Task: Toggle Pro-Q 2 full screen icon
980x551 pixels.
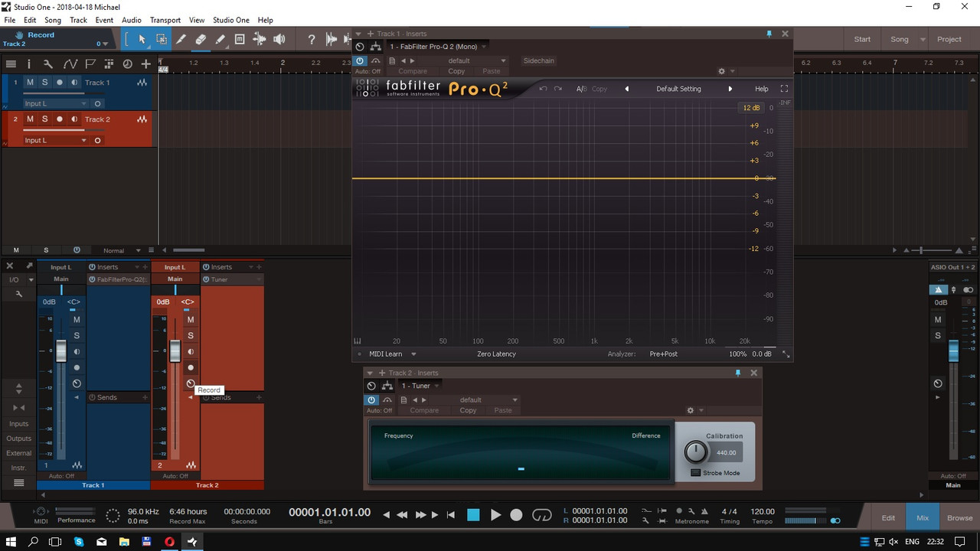Action: tap(784, 89)
